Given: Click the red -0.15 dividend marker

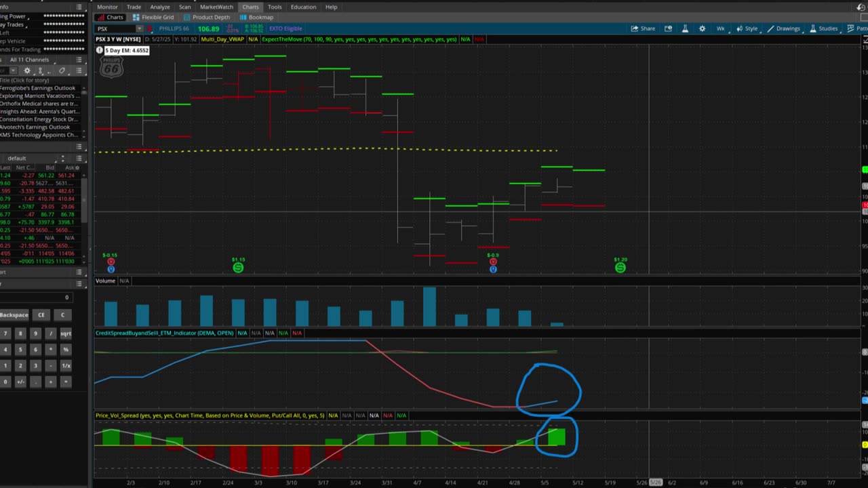Looking at the screenshot, I should [x=111, y=262].
